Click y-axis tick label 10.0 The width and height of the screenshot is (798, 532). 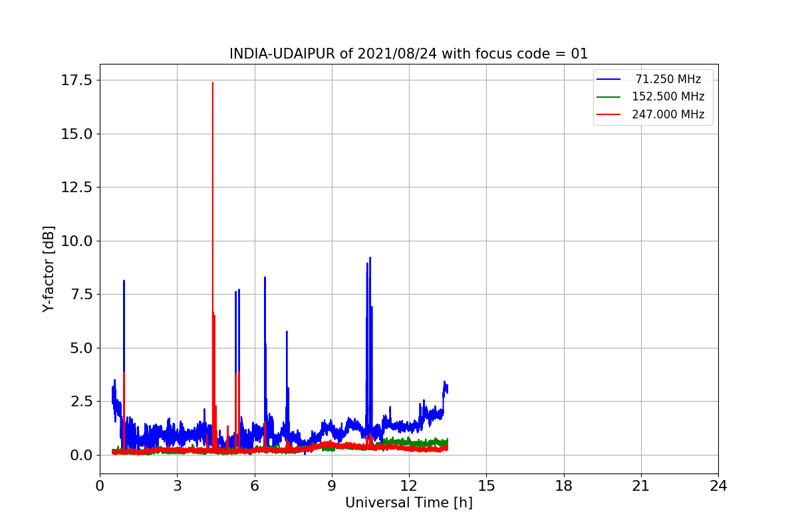(x=76, y=241)
